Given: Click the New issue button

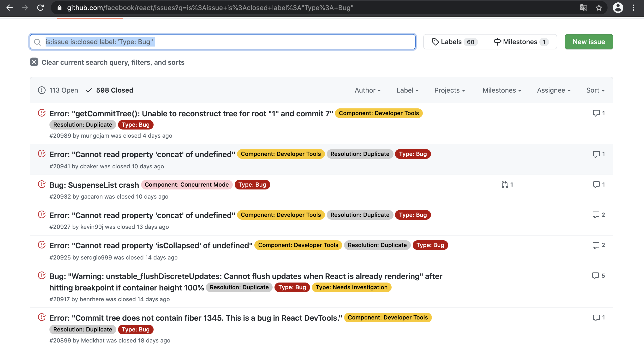Looking at the screenshot, I should [x=589, y=42].
